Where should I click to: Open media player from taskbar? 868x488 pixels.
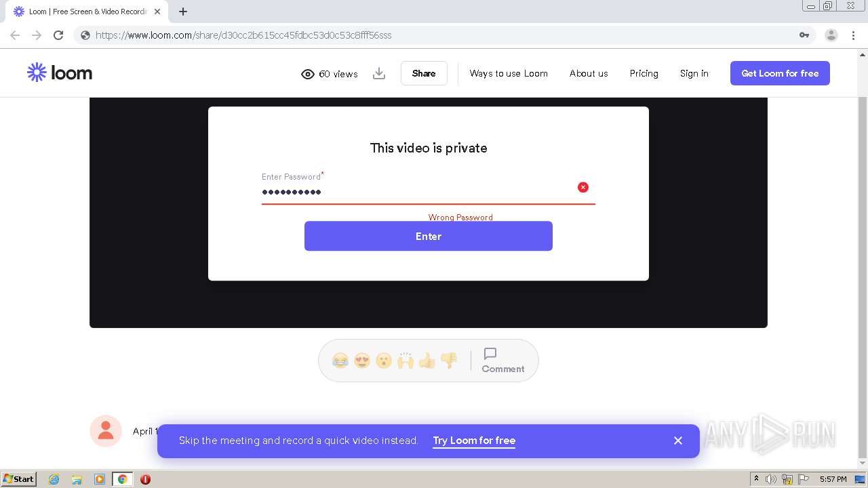100,479
